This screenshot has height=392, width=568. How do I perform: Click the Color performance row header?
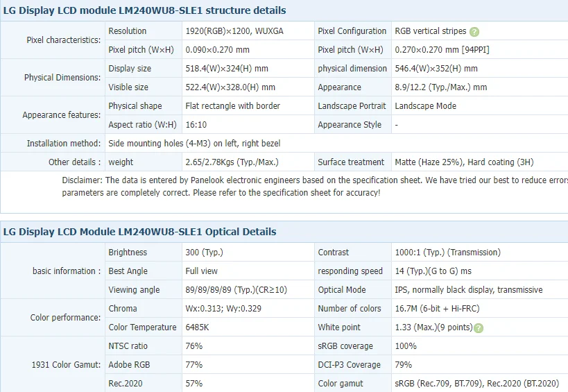[66, 318]
